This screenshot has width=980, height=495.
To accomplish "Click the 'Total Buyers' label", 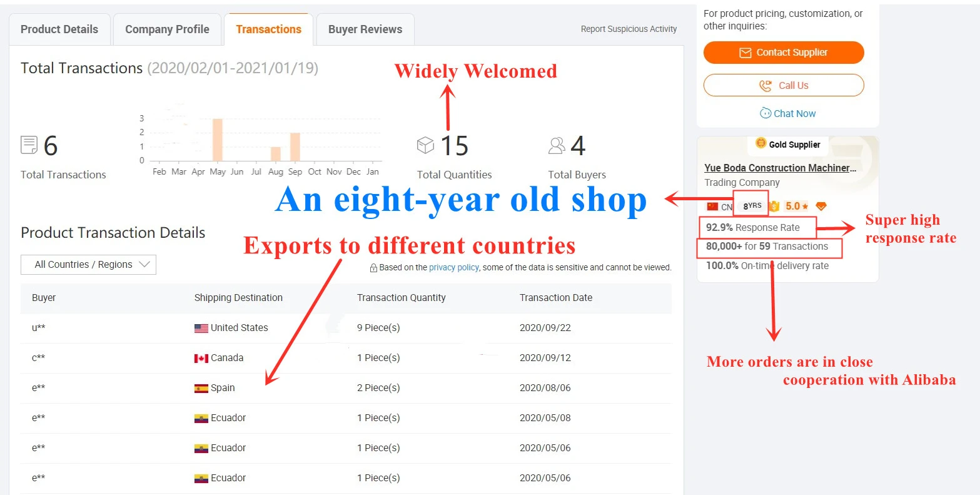I will 577,175.
